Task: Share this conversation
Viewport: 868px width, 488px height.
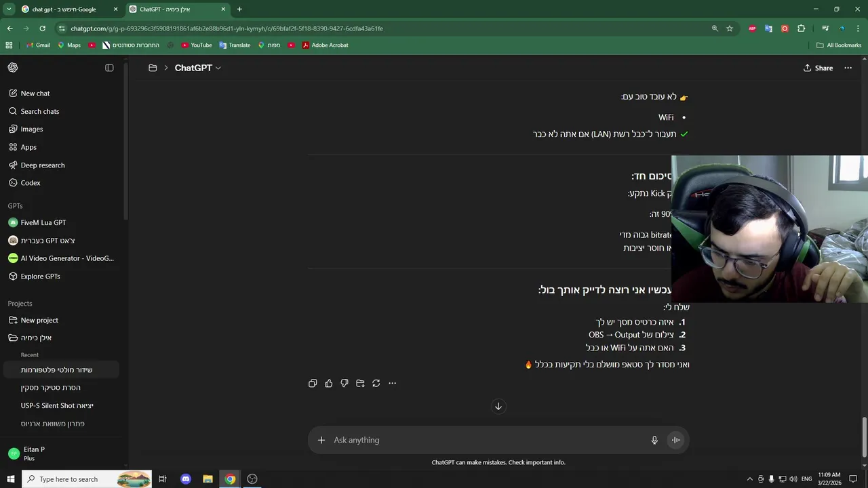Action: click(818, 68)
